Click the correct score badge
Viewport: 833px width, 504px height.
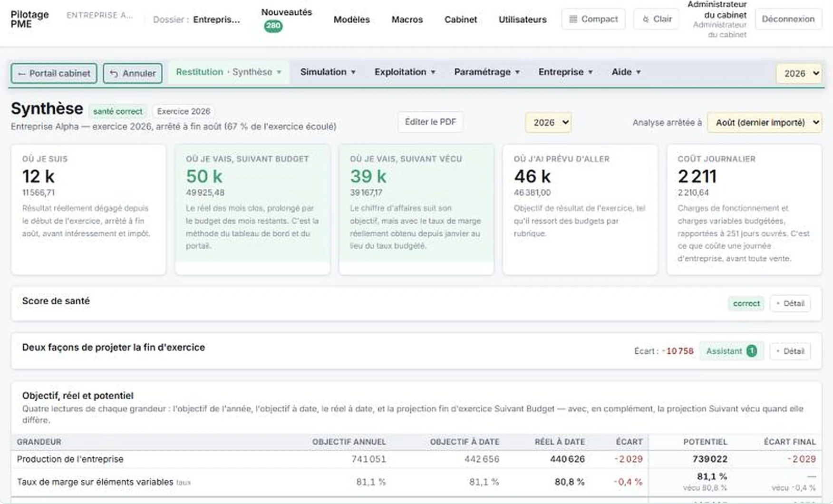pos(746,303)
